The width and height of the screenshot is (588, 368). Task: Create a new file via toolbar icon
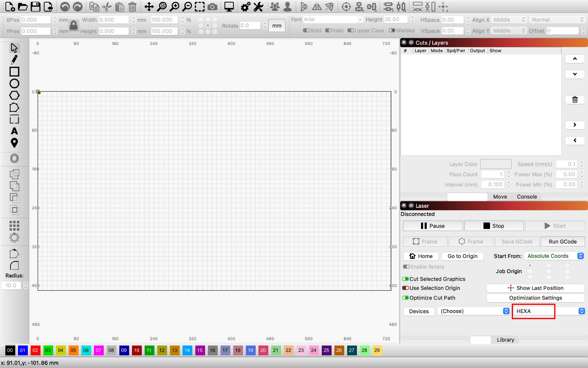[10, 7]
